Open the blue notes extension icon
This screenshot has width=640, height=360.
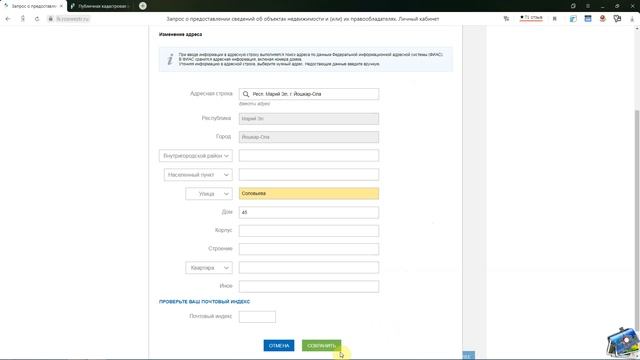tap(573, 19)
